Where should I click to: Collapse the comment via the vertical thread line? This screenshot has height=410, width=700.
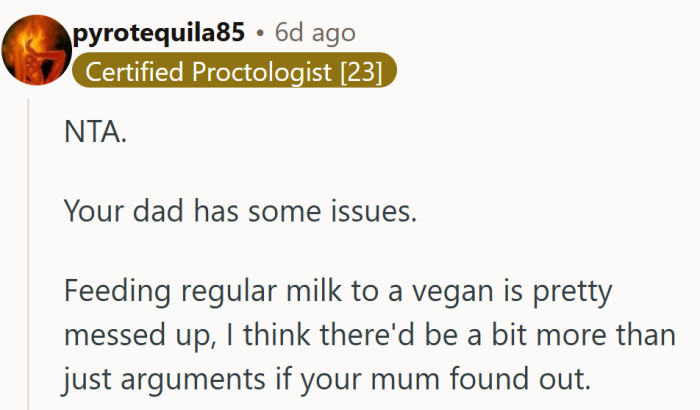(x=29, y=250)
